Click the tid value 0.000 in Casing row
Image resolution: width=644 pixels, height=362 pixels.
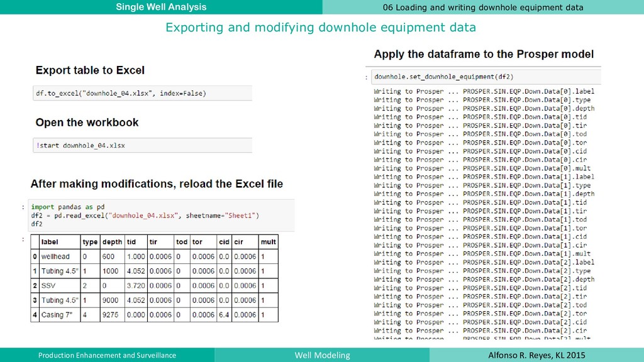[x=136, y=315]
